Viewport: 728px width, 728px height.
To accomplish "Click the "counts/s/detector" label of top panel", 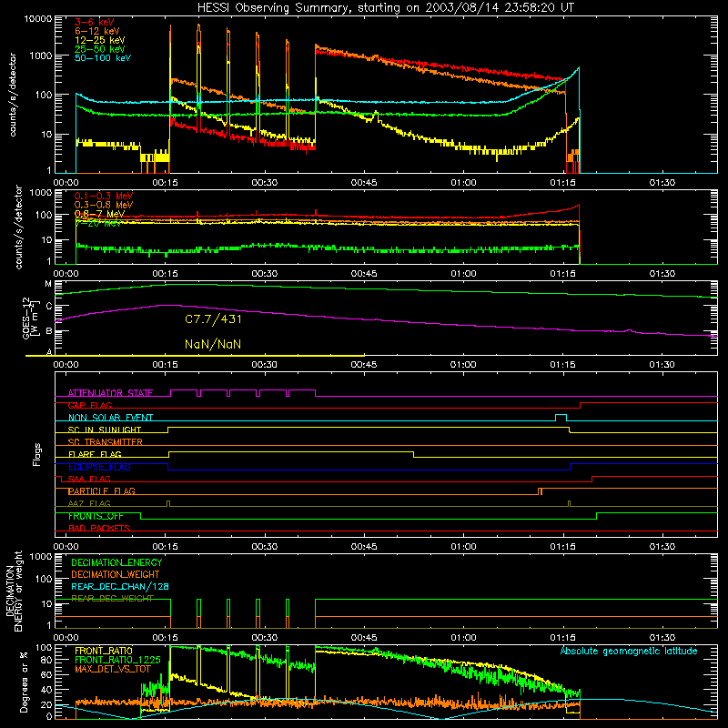I will [x=13, y=95].
